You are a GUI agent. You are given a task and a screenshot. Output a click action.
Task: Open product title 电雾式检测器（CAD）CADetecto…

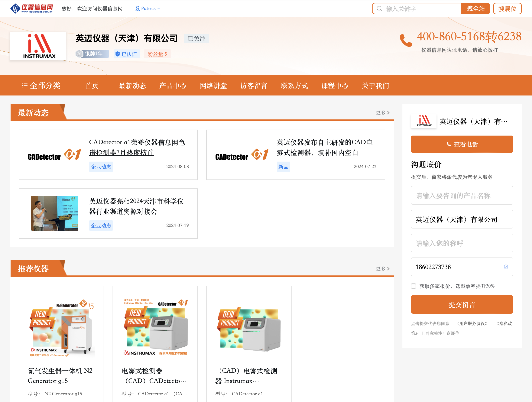[x=154, y=376]
